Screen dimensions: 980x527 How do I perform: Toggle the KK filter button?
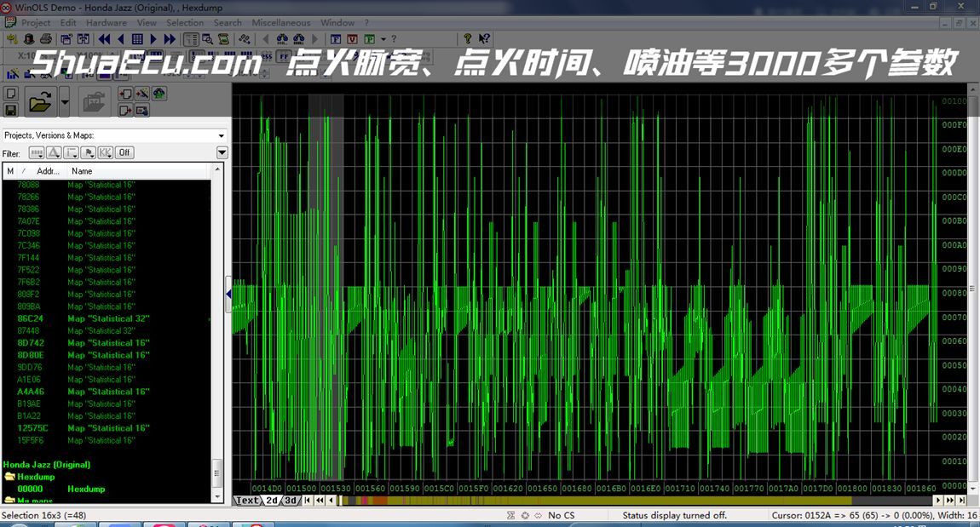[x=106, y=152]
